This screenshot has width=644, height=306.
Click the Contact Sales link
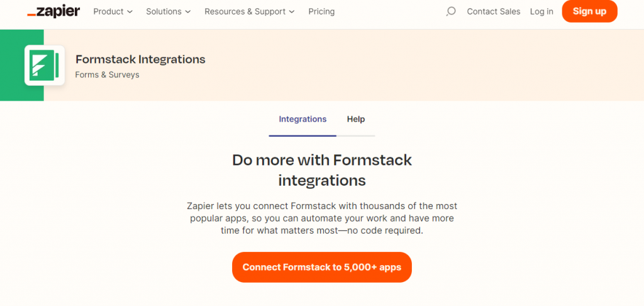494,11
